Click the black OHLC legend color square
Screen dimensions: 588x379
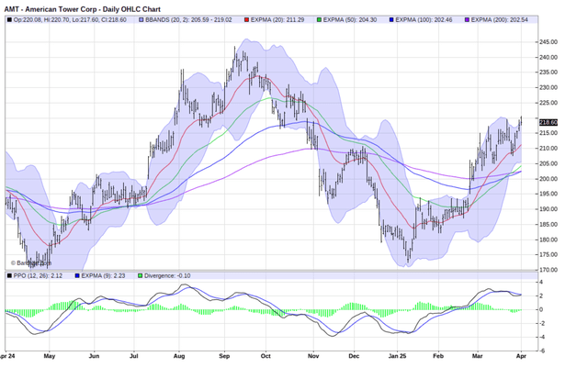[9, 20]
